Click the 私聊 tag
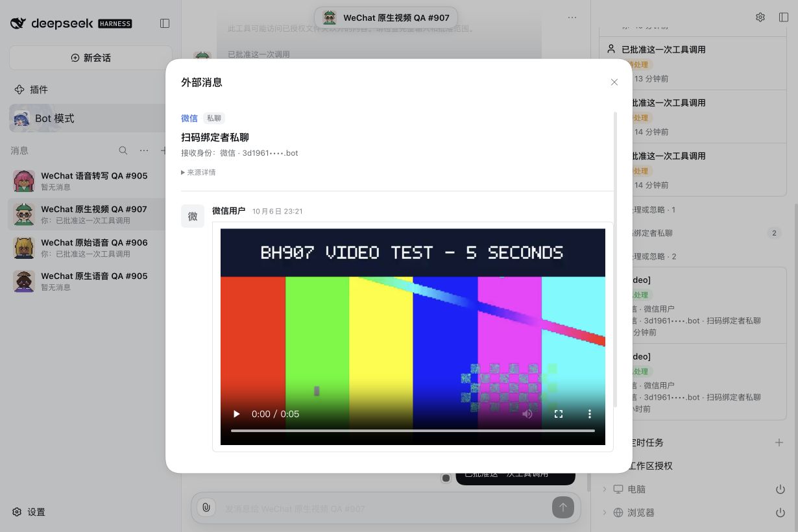Screen dimensions: 798x532 214,118
